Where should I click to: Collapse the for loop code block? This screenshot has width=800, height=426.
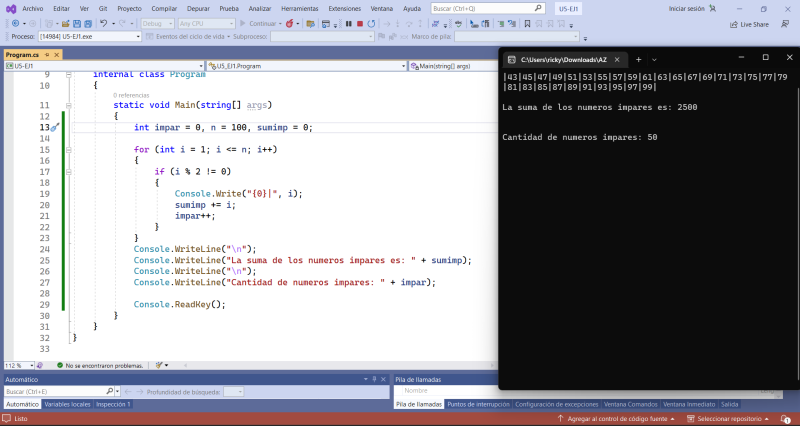[68, 149]
